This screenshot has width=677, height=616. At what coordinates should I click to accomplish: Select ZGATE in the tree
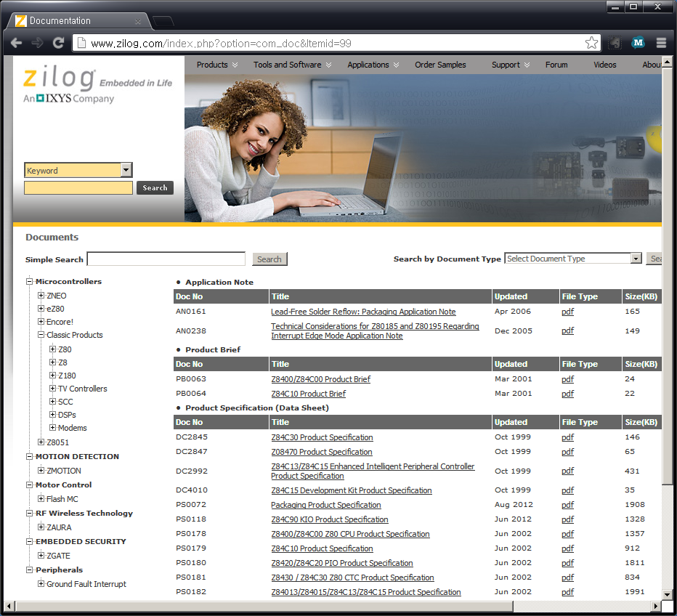pos(58,556)
